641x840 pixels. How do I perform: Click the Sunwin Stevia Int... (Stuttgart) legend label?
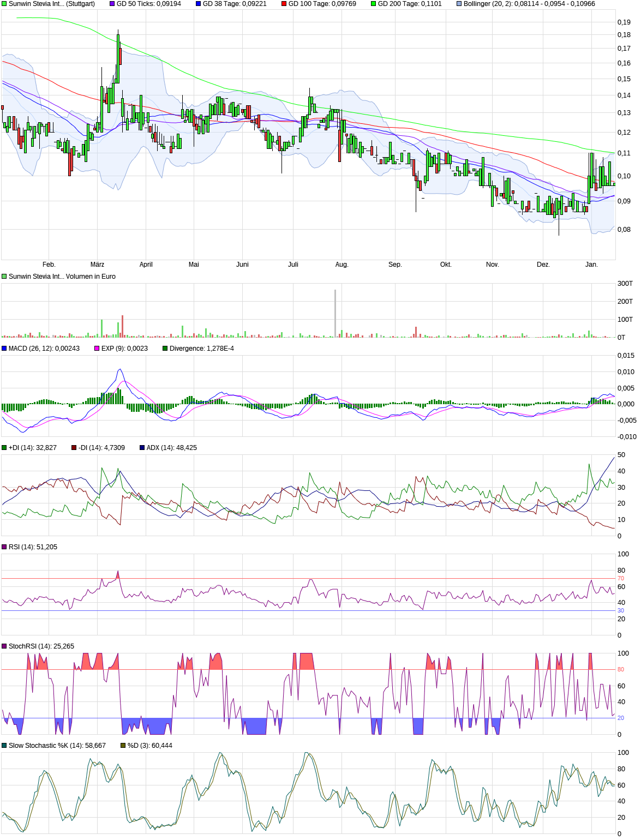(52, 4)
